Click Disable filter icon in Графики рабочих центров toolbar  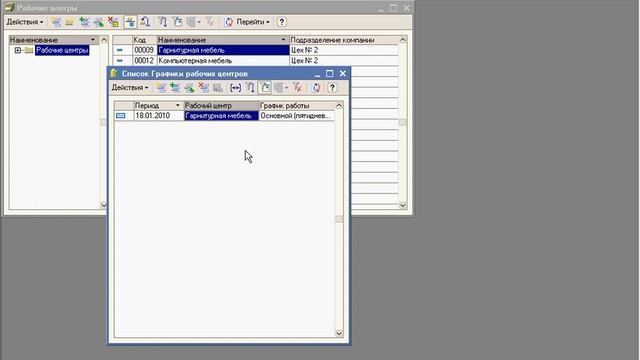[298, 88]
